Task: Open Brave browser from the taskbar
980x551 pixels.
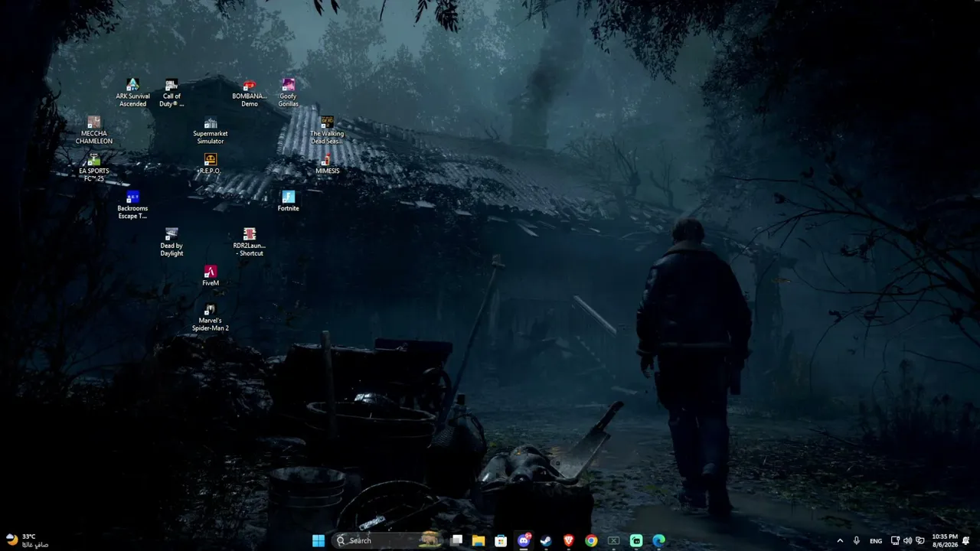Action: [568, 540]
